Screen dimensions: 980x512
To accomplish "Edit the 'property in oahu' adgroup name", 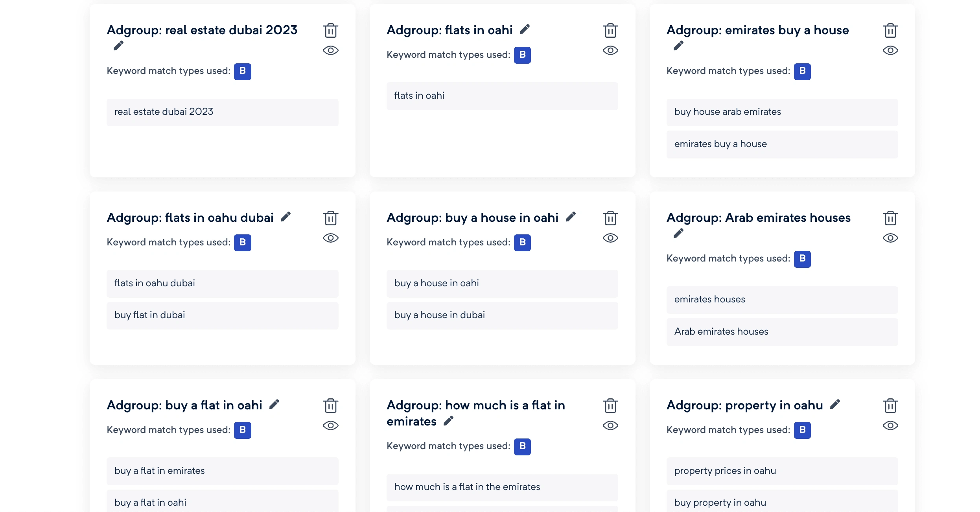I will (834, 405).
